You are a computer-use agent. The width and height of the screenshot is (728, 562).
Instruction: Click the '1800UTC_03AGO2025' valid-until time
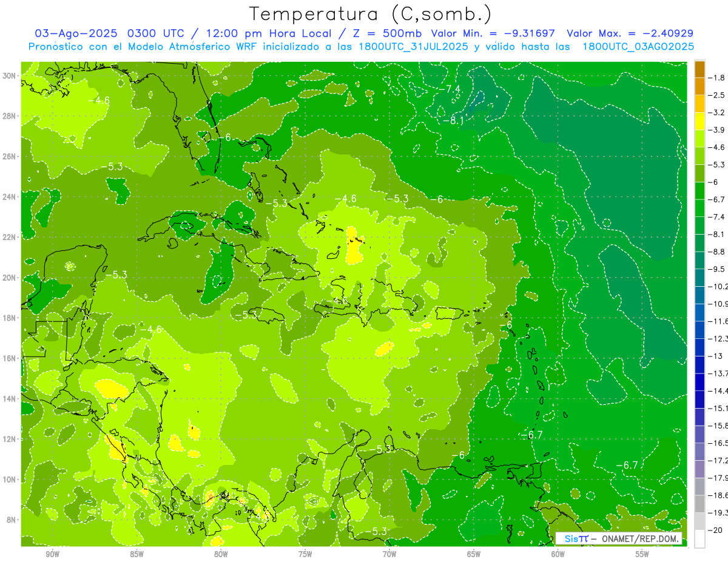[638, 47]
